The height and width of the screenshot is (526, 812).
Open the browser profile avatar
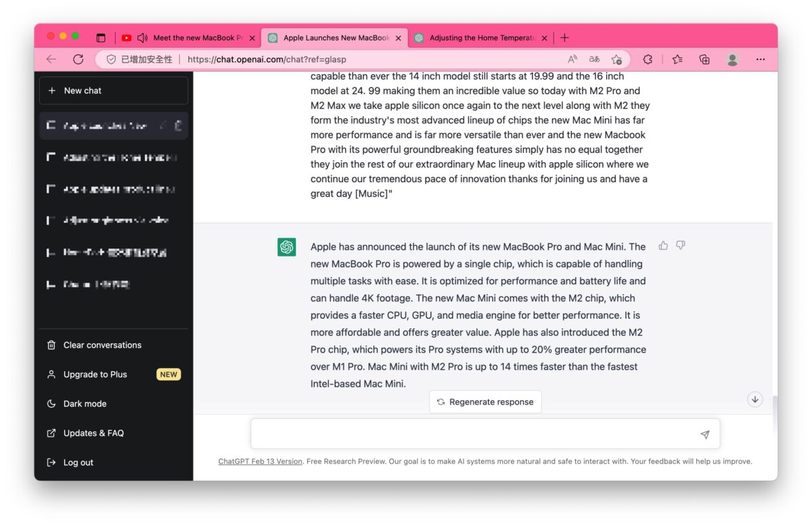(x=732, y=60)
